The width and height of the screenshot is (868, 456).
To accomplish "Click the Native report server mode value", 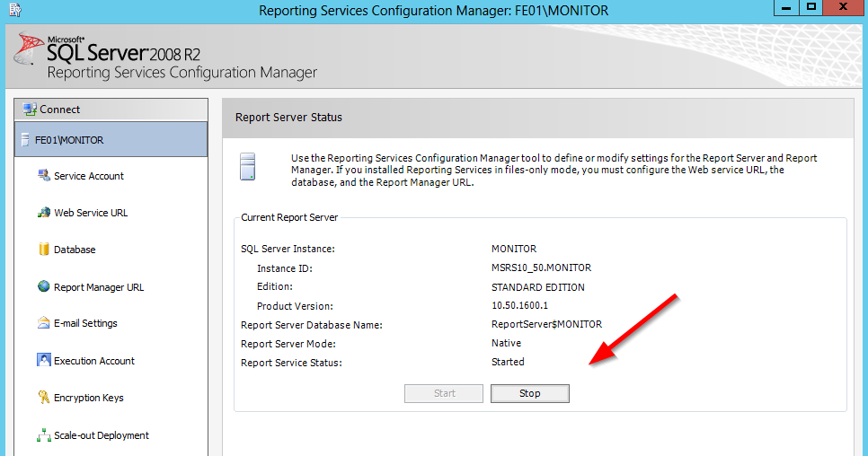I will (x=506, y=343).
